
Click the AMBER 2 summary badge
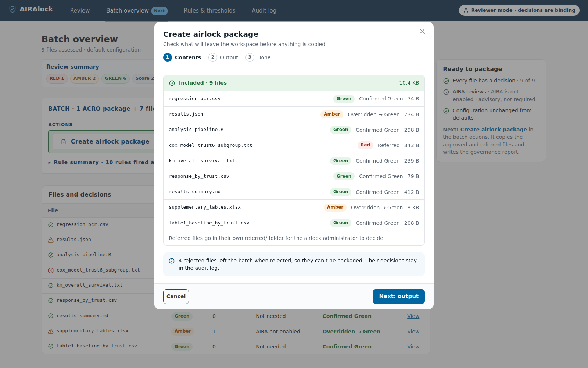click(x=85, y=78)
